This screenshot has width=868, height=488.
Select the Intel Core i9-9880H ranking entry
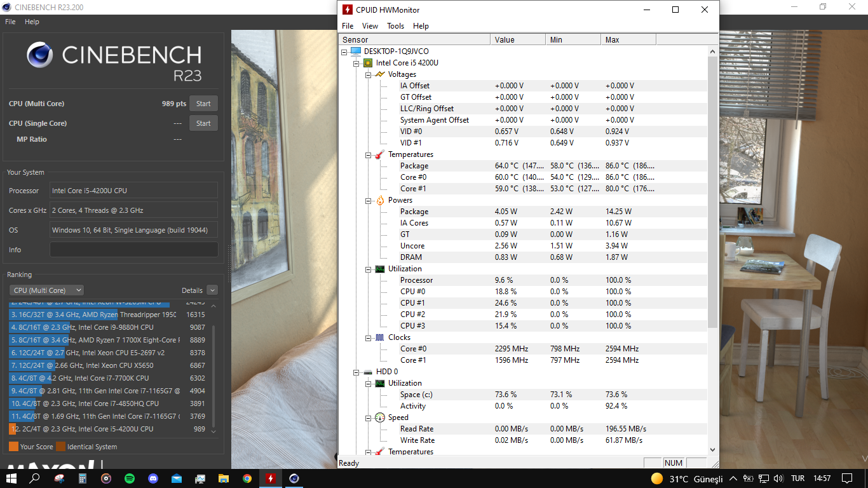tap(108, 327)
